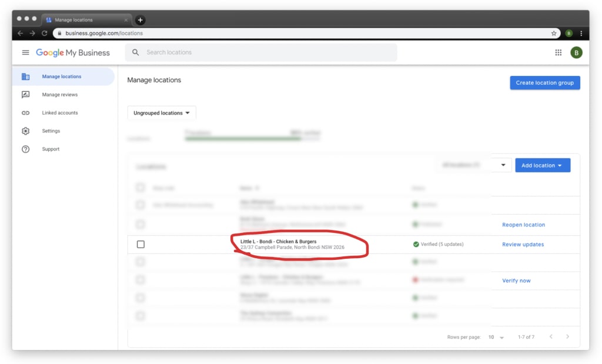Screen dimensions: 602x364
Task: Go back in browser history
Action: (21, 34)
